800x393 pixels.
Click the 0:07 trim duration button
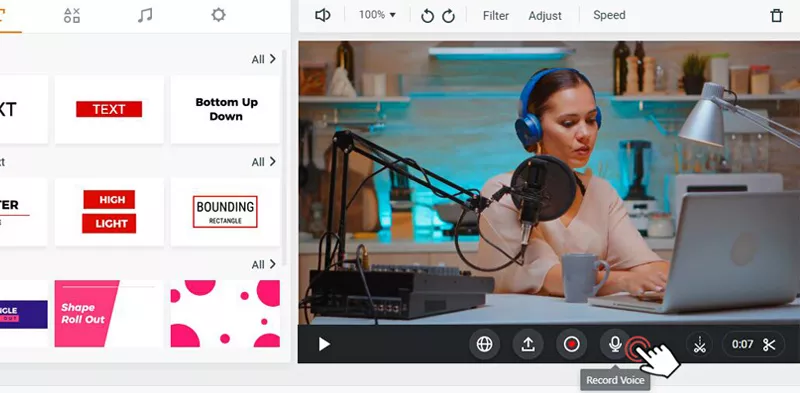pos(754,345)
